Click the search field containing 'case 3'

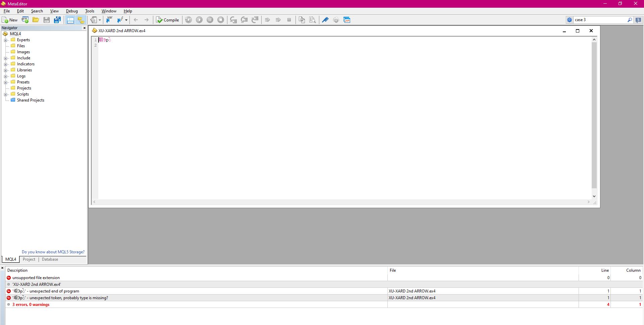600,20
